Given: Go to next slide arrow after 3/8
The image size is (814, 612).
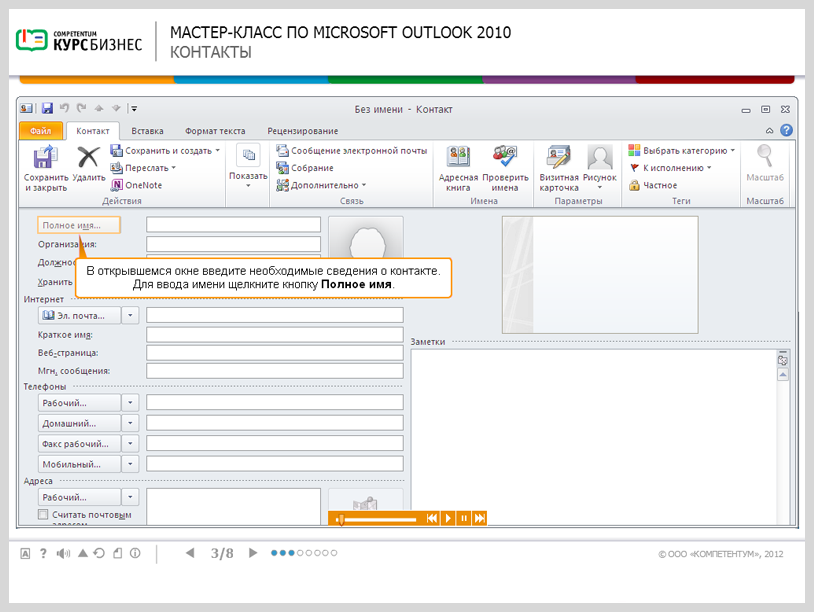Looking at the screenshot, I should pyautogui.click(x=253, y=553).
